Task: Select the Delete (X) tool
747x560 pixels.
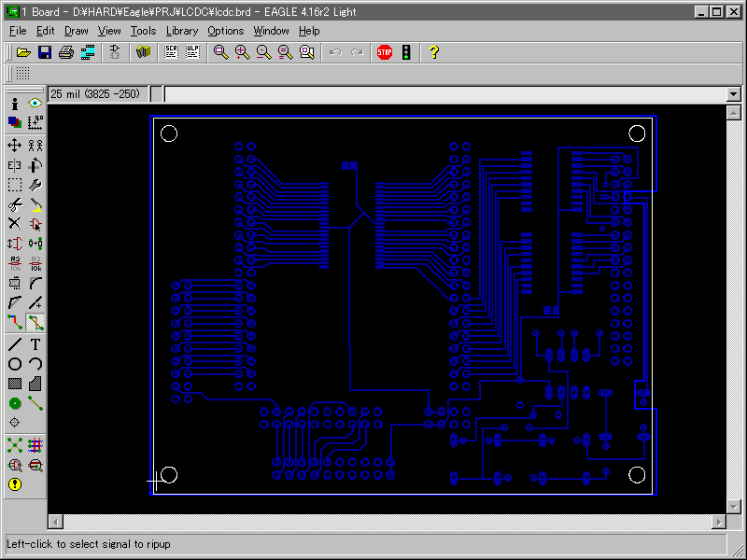Action: 15,224
